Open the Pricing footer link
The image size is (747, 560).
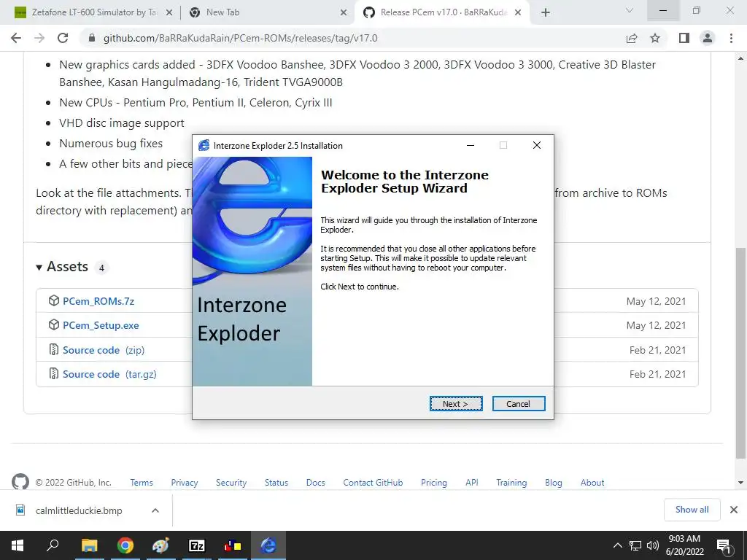pos(434,483)
